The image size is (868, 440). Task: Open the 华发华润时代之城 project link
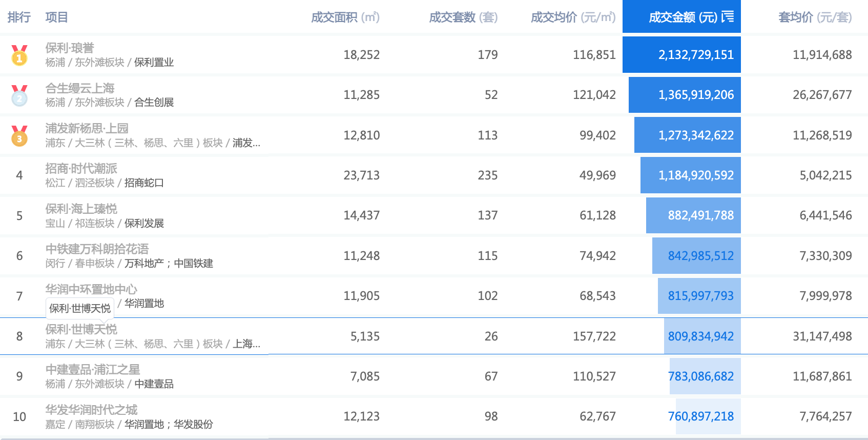click(x=91, y=410)
